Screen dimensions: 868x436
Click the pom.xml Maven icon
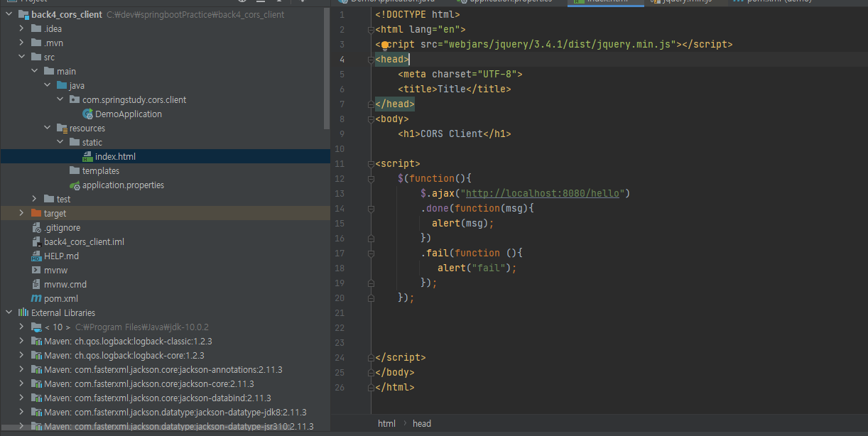36,298
